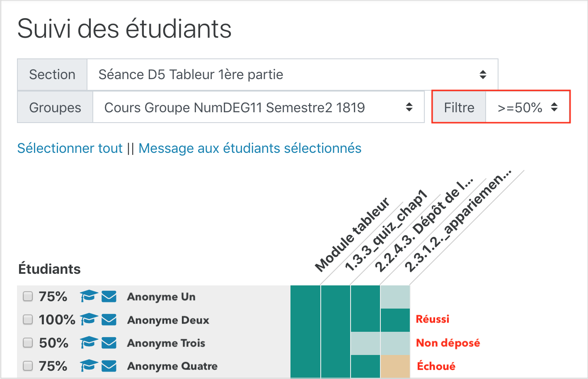The width and height of the screenshot is (588, 379).
Task: Open graduation cap icon for Anonyme Quatre
Action: pyautogui.click(x=89, y=366)
